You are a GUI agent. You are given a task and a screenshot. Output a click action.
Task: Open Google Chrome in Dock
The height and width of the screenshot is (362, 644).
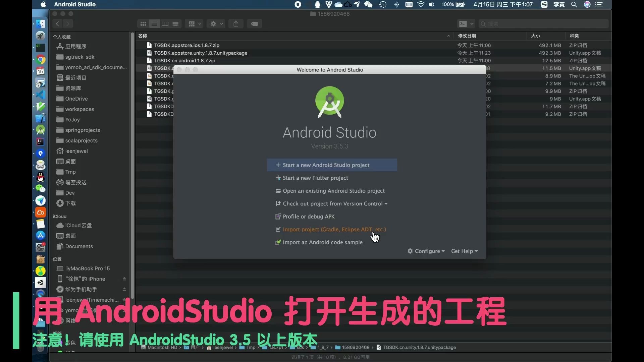tap(41, 60)
